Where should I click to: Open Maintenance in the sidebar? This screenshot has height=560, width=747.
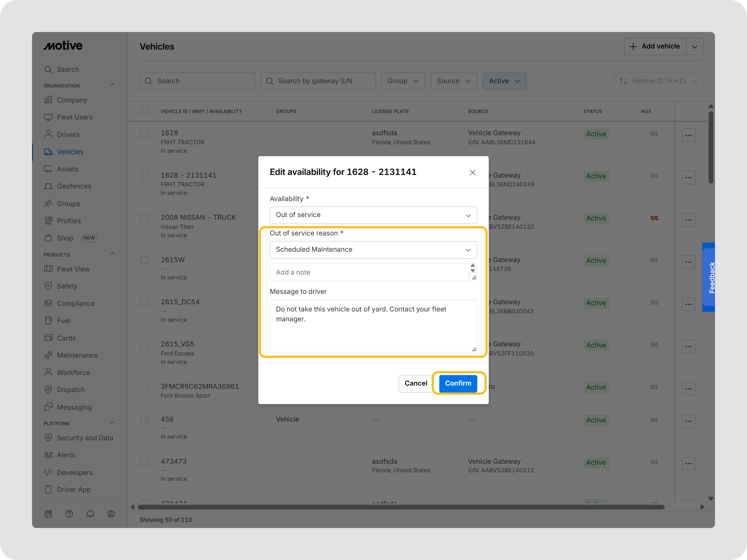(x=77, y=355)
